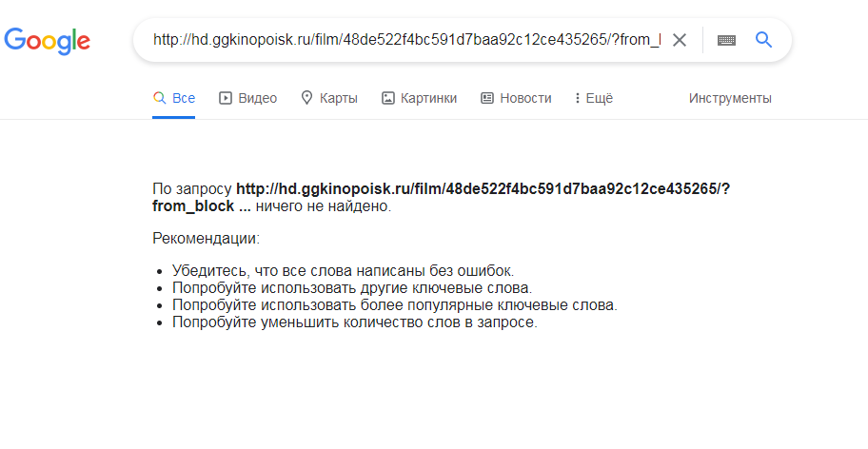The height and width of the screenshot is (449, 868).
Task: Click the bold ggkinopoisk URL in message
Action: click(x=442, y=198)
